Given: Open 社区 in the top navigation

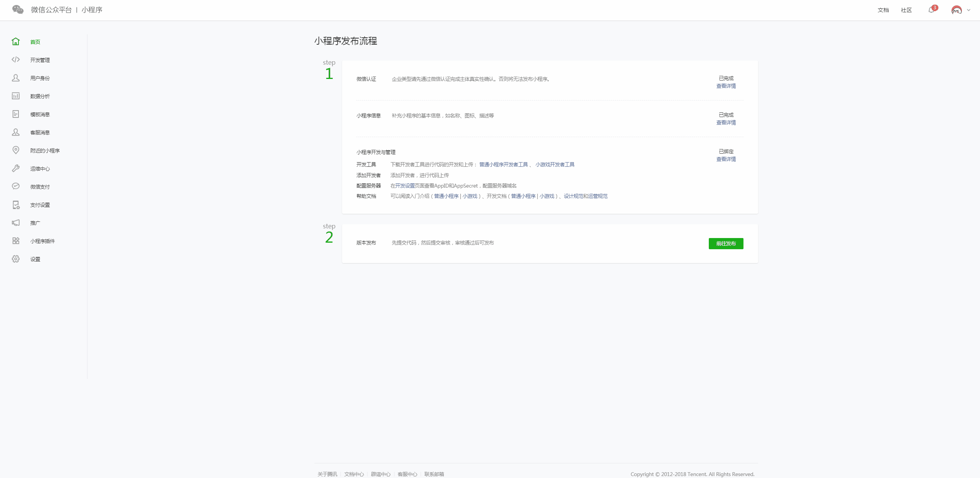Looking at the screenshot, I should (906, 10).
